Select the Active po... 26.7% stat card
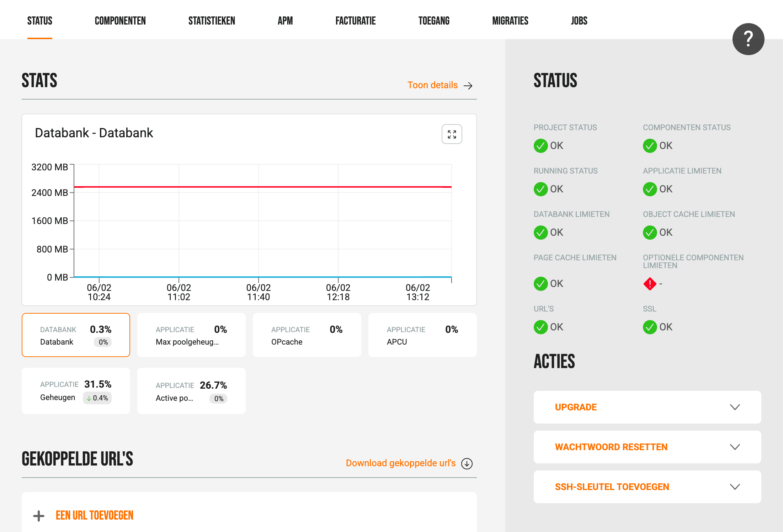783x532 pixels. pos(191,391)
